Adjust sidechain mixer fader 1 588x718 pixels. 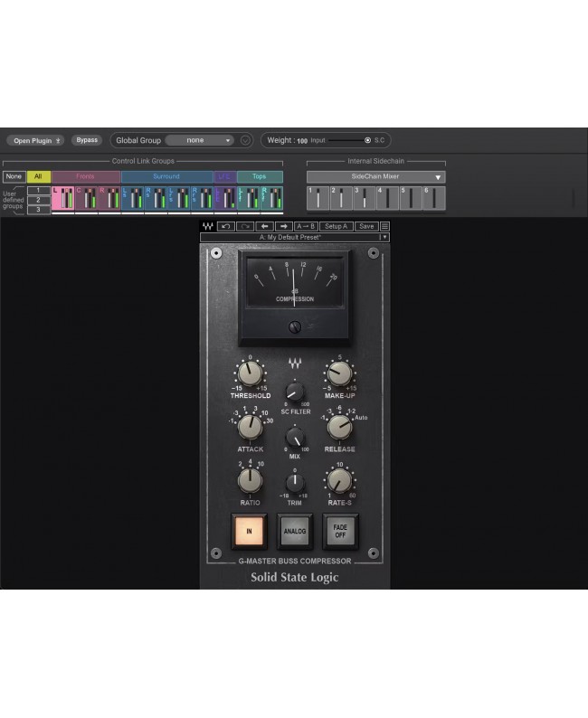pos(318,198)
